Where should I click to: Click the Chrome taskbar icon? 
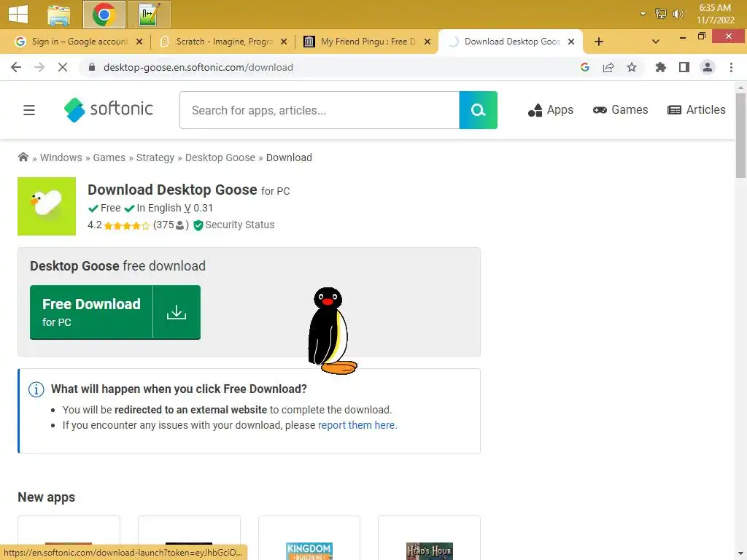[x=104, y=15]
